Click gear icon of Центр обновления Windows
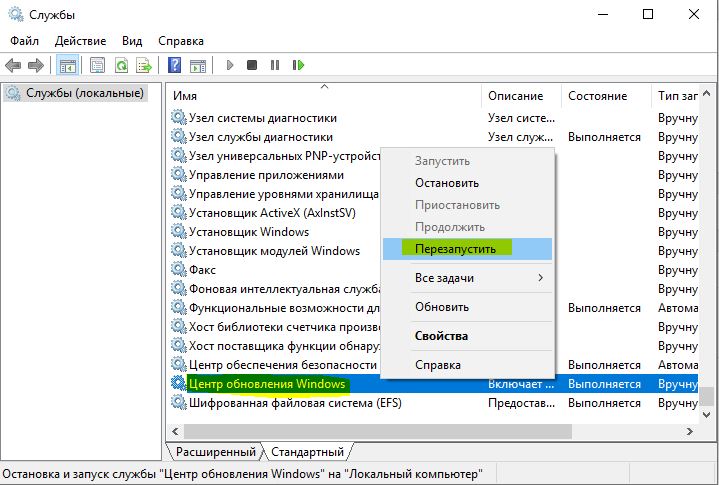This screenshot has width=719, height=485. point(178,383)
